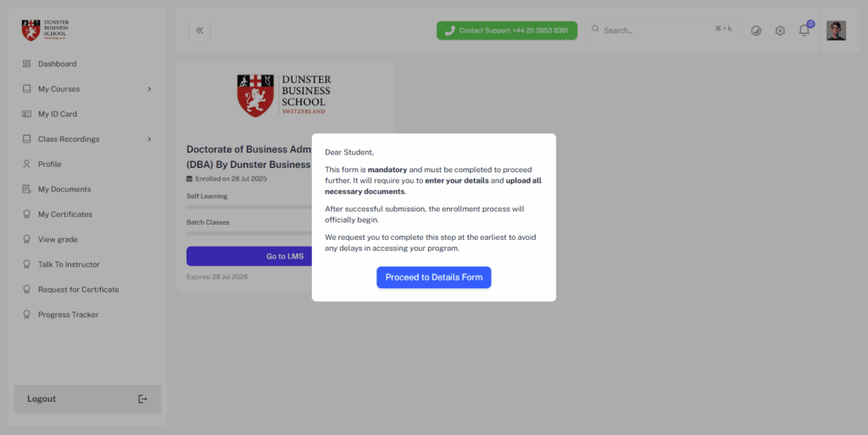Click the notification bell icon
The height and width of the screenshot is (435, 868).
coord(804,31)
